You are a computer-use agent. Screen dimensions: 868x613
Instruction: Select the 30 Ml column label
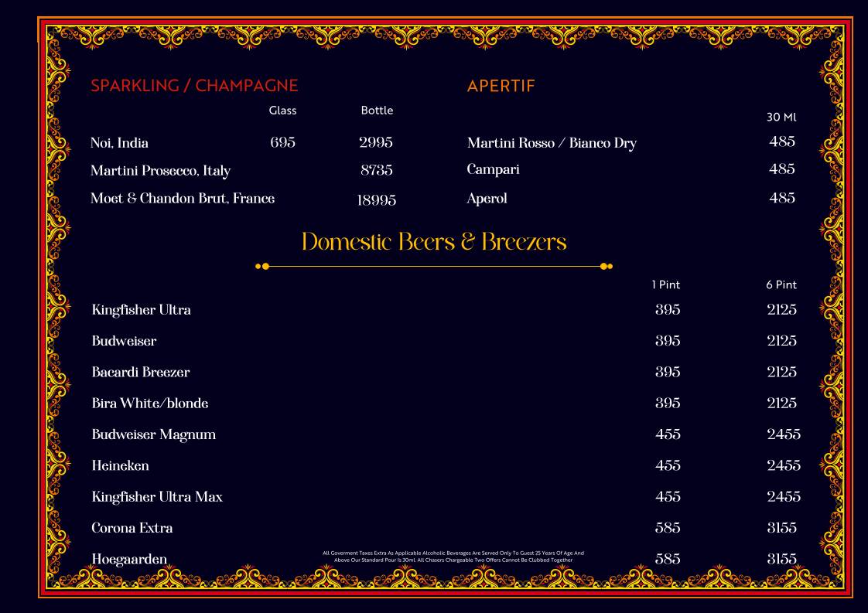pyautogui.click(x=781, y=117)
